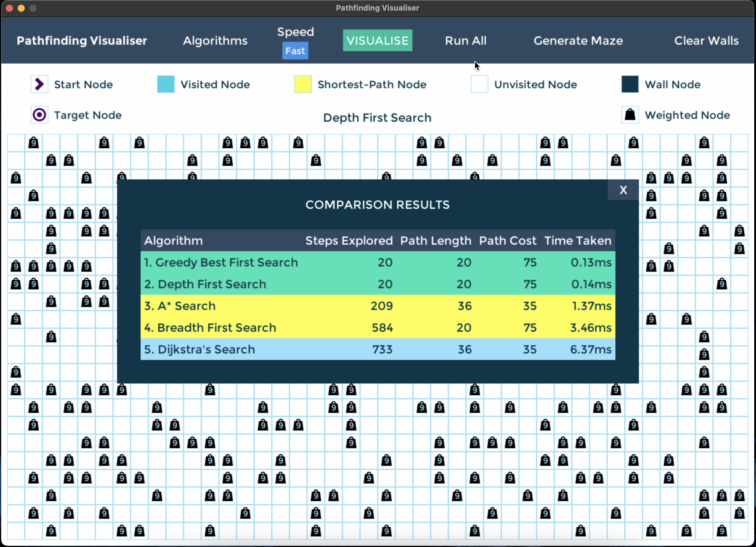
Task: Open the Algorithms dropdown menu
Action: (x=215, y=41)
